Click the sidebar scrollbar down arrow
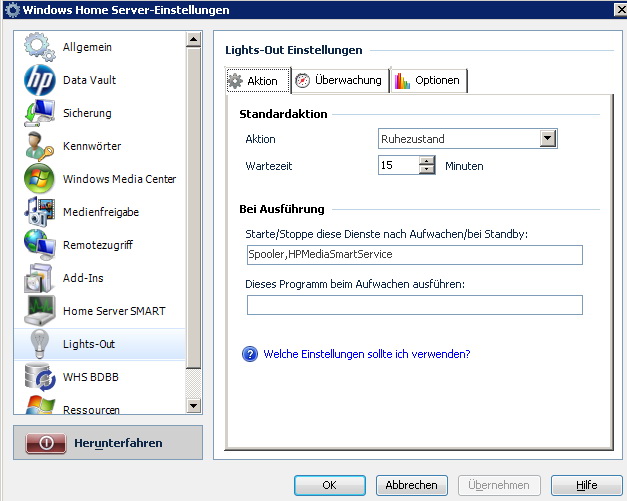 tap(194, 406)
